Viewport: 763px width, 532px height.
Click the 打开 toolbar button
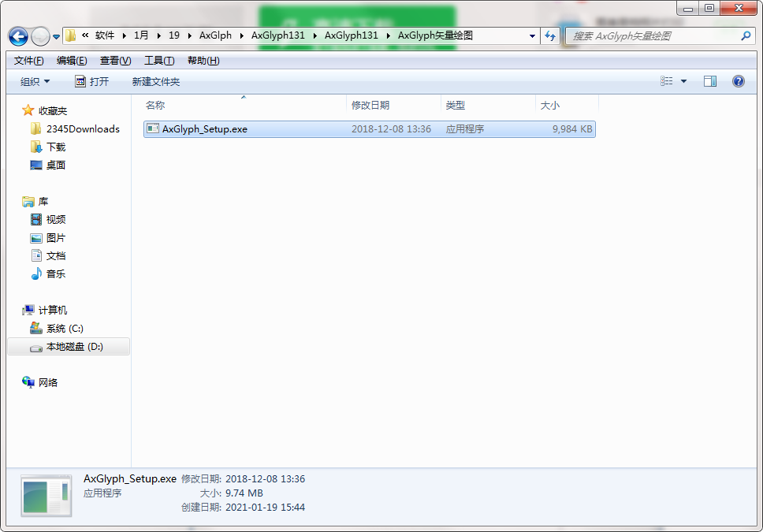click(x=92, y=81)
